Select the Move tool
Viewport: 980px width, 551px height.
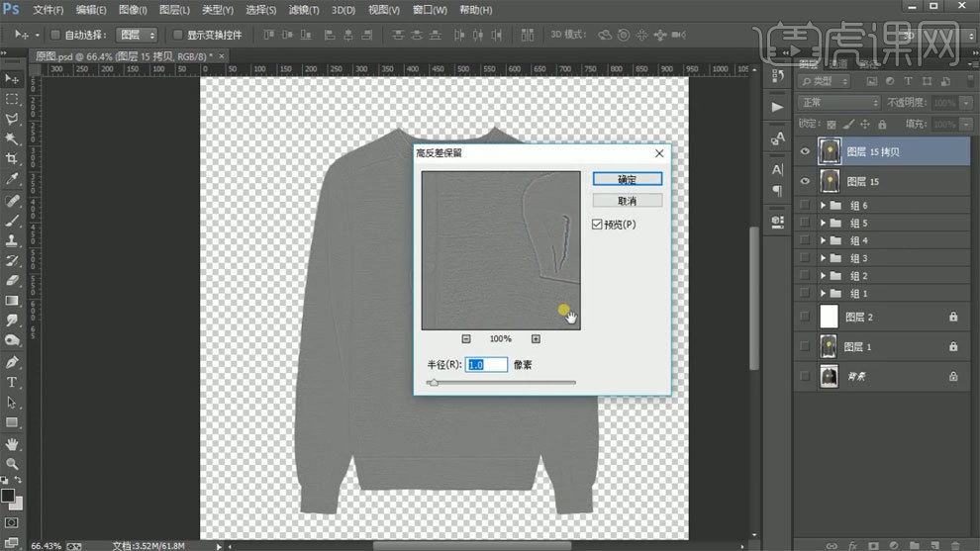[12, 78]
